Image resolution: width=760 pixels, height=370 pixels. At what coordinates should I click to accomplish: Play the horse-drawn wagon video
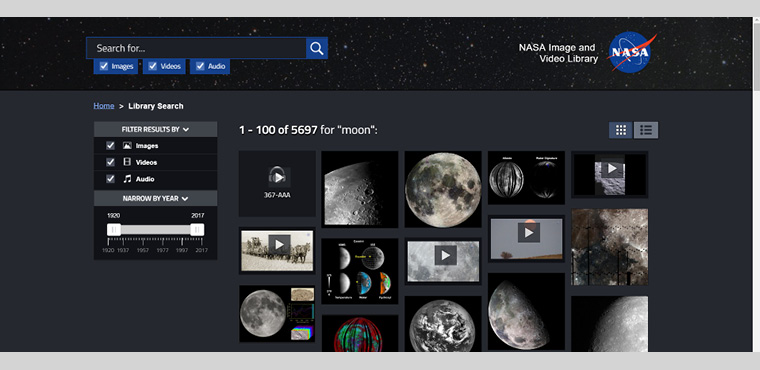pos(279,244)
